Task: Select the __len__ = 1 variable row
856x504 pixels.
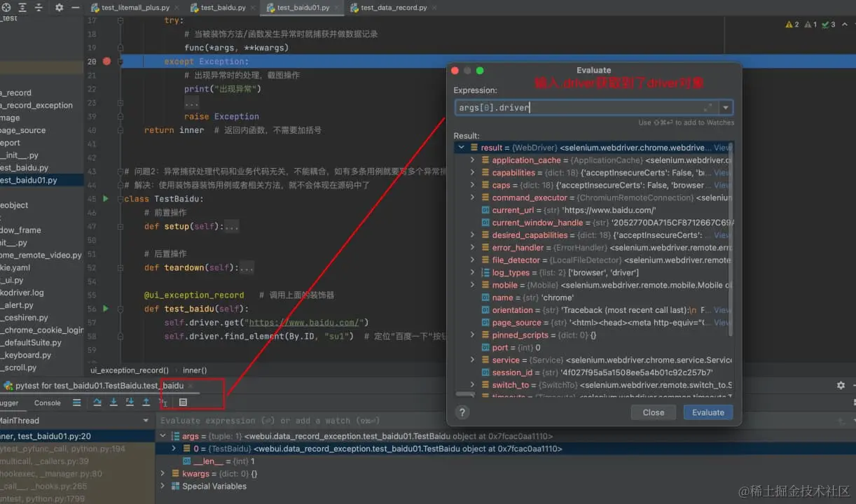Action: (504, 461)
